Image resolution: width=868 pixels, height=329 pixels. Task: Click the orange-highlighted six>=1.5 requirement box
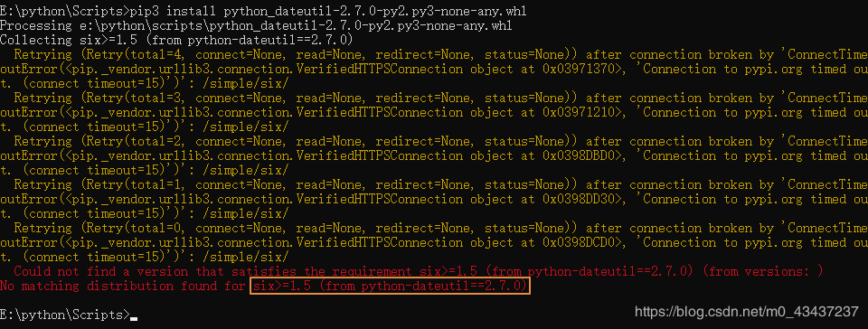pyautogui.click(x=390, y=286)
